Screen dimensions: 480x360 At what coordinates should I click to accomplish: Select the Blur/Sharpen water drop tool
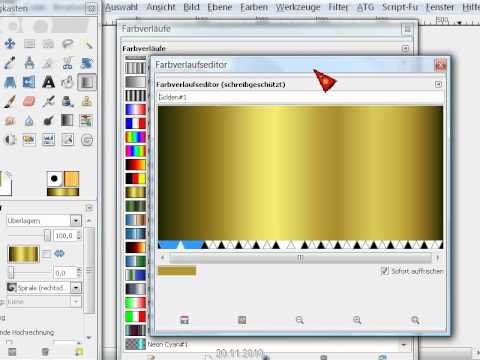pyautogui.click(x=29, y=121)
